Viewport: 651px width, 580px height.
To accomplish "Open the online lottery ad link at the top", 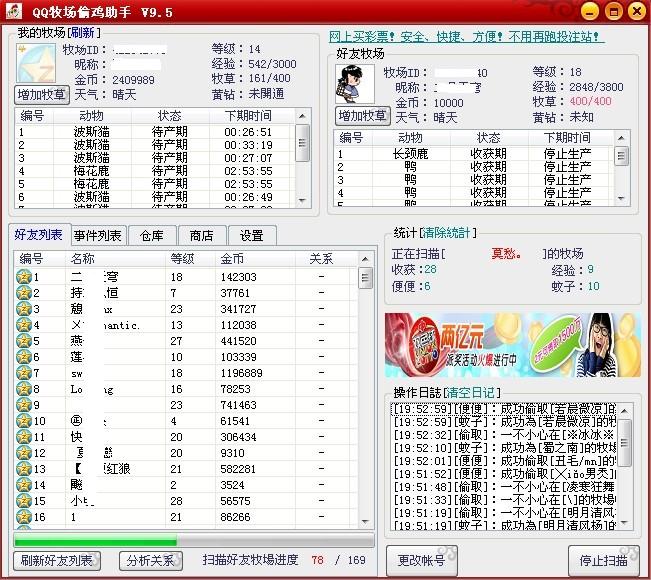I will [x=467, y=37].
